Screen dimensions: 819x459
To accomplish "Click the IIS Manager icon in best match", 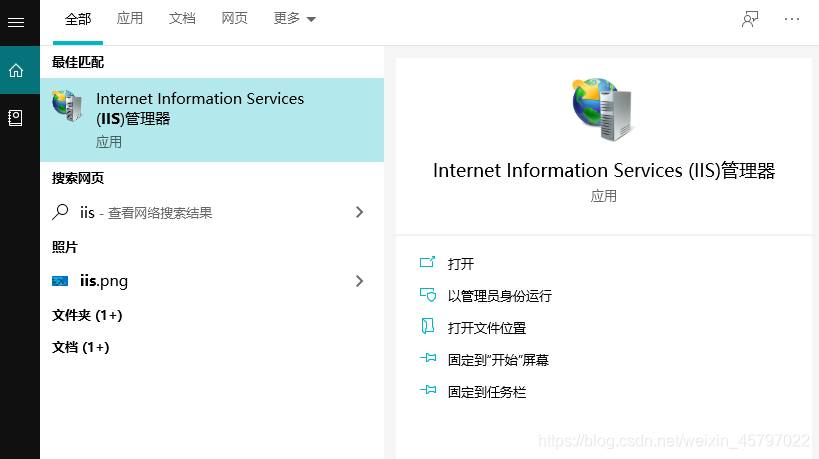I will click(x=67, y=105).
